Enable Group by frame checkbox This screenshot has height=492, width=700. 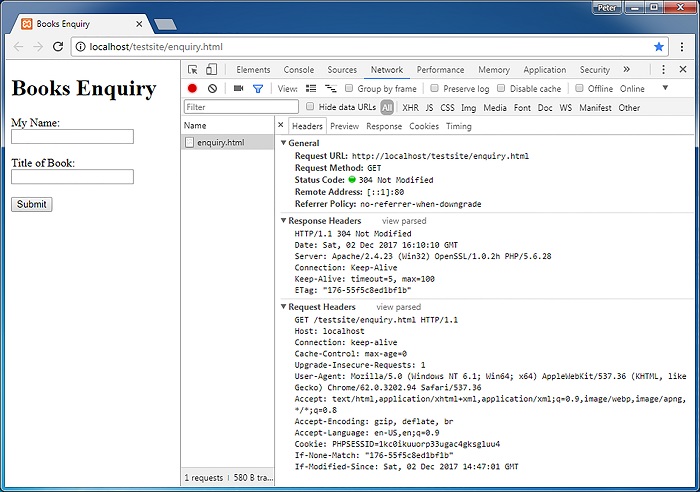pyautogui.click(x=349, y=88)
